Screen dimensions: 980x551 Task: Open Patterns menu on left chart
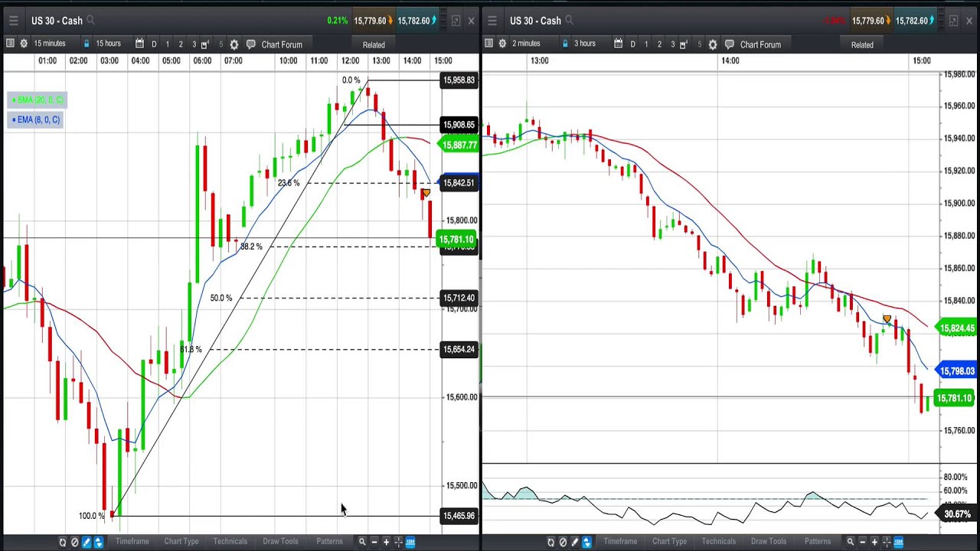[329, 541]
